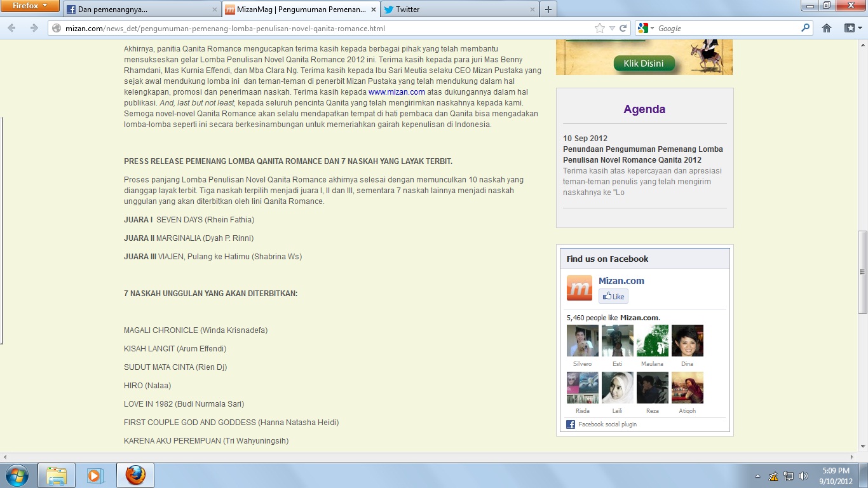Click 'MARGINALIA (Dyah P. Rinni)' line

205,238
